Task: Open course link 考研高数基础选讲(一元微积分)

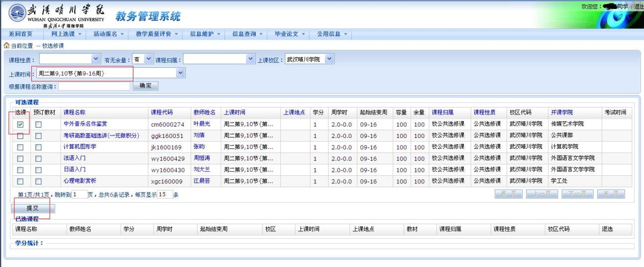Action: [x=101, y=135]
